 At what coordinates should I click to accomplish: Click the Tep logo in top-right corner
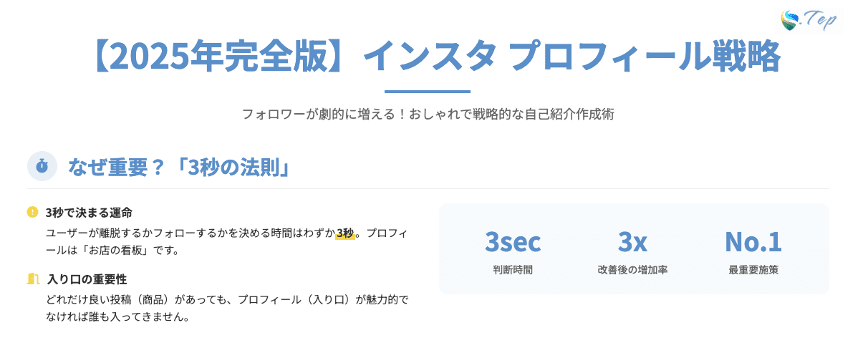809,19
